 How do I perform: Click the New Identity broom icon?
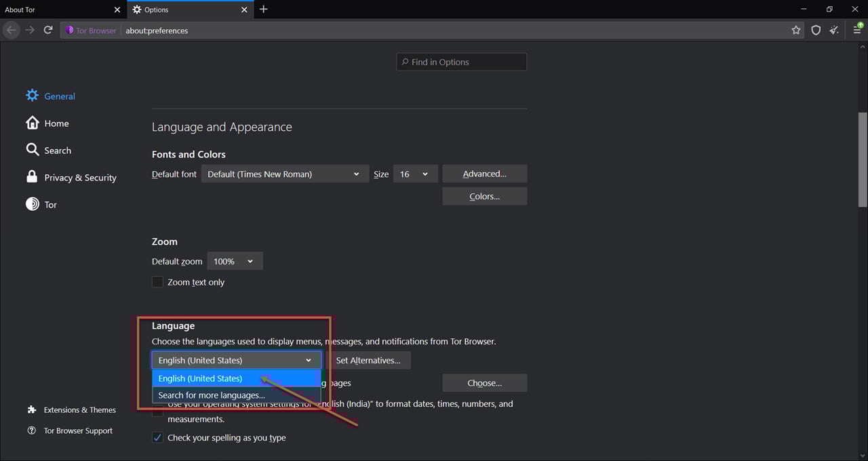pos(835,30)
